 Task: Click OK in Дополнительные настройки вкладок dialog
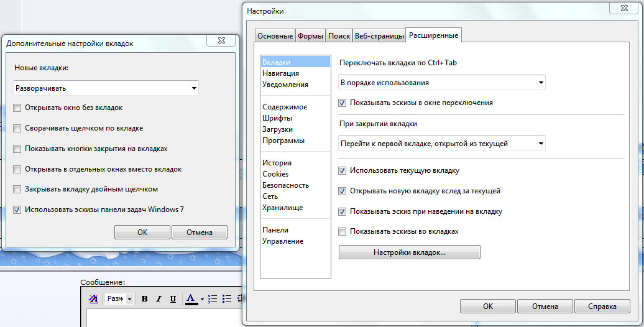[x=142, y=232]
